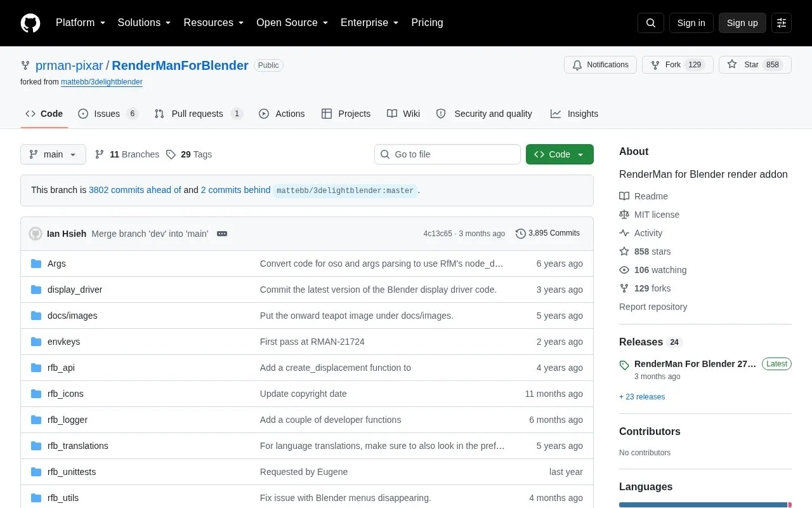The height and width of the screenshot is (508, 812).
Task: Click the Go to file search field
Action: click(x=447, y=154)
